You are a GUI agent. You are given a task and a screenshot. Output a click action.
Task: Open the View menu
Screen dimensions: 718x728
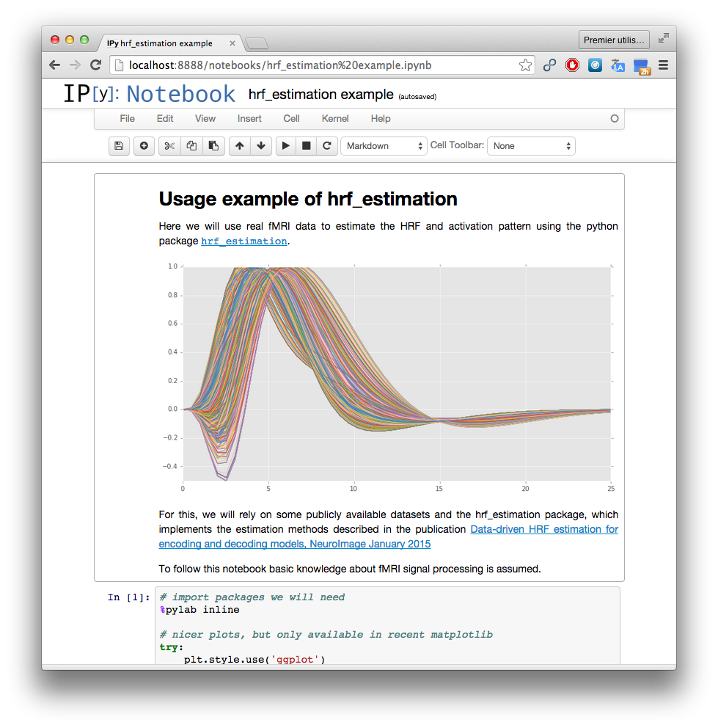205,118
